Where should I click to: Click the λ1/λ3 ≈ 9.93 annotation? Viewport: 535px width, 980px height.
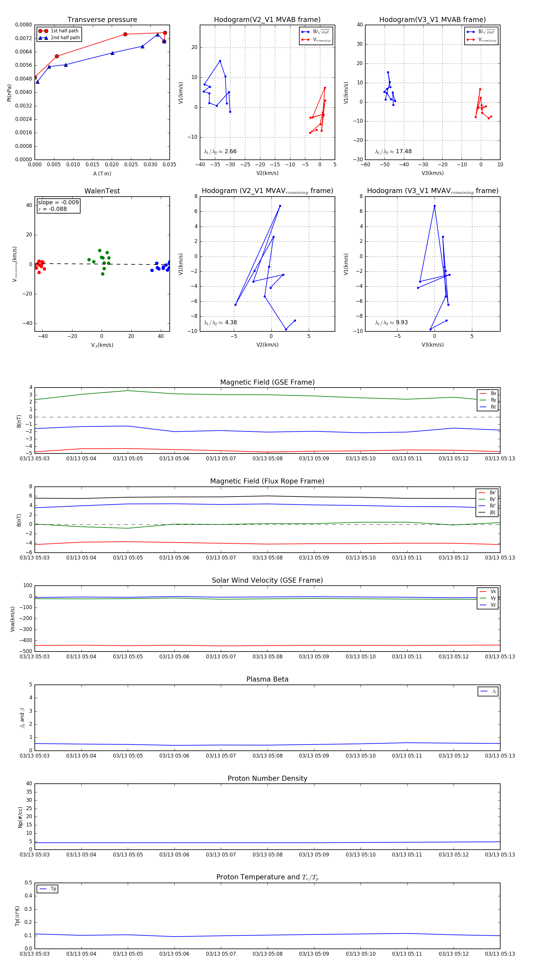[391, 323]
